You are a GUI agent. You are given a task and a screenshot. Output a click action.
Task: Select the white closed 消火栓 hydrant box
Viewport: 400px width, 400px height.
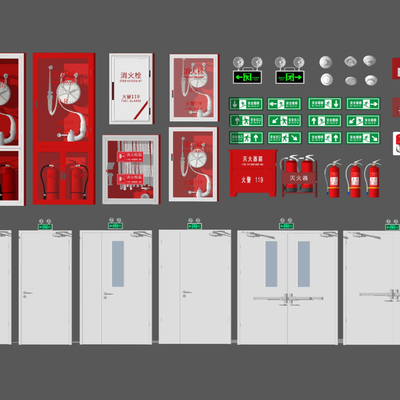coord(131,89)
